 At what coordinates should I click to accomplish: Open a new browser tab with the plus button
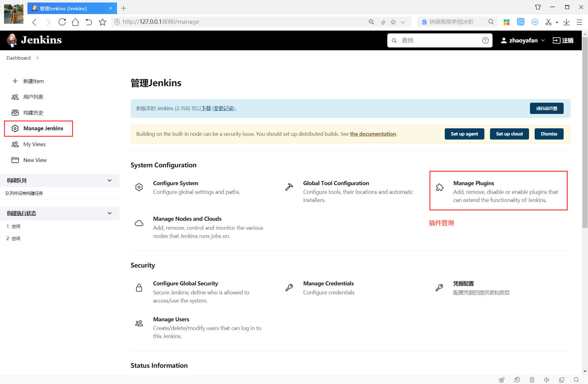[124, 8]
